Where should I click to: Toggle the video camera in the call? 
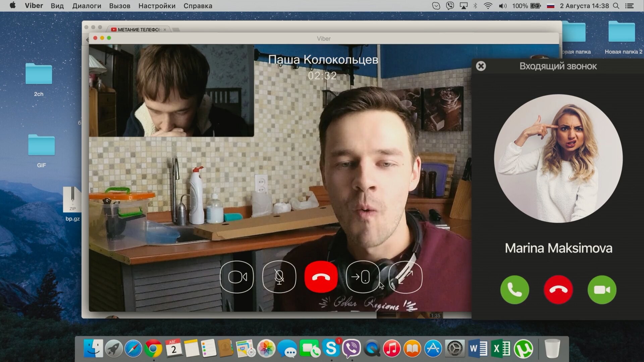coord(237,277)
